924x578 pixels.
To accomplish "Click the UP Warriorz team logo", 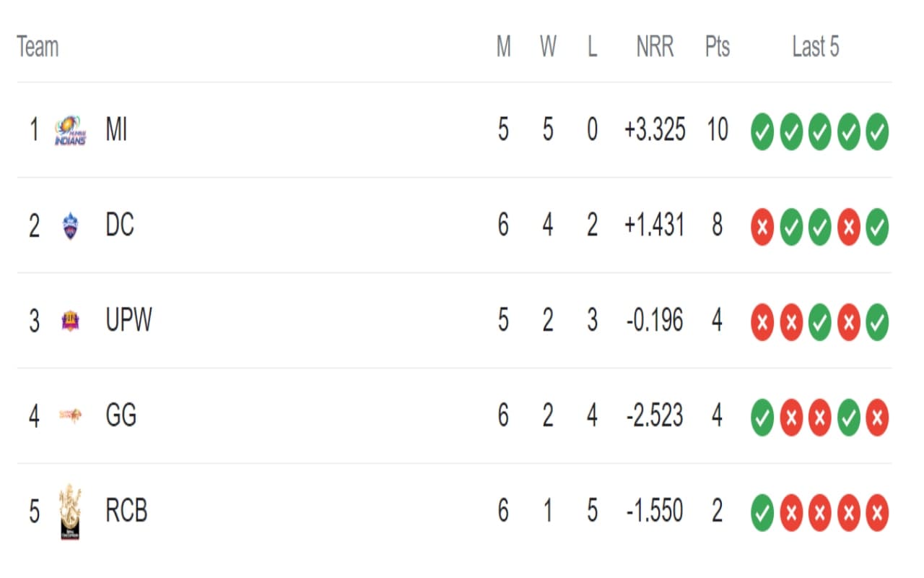I will click(x=70, y=321).
